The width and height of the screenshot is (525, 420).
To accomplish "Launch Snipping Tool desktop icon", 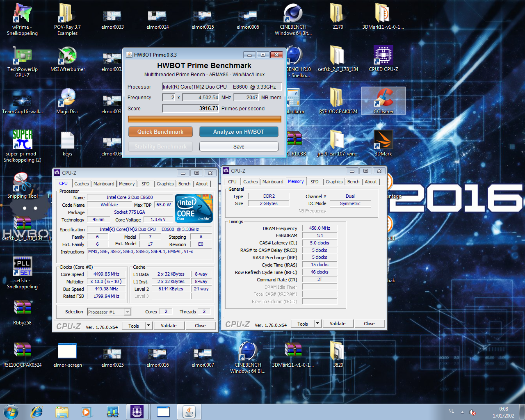I will point(22,182).
